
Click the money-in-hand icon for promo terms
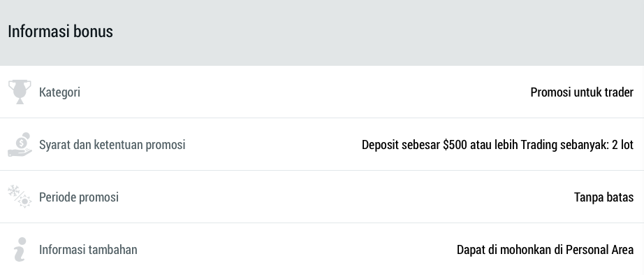pyautogui.click(x=20, y=145)
